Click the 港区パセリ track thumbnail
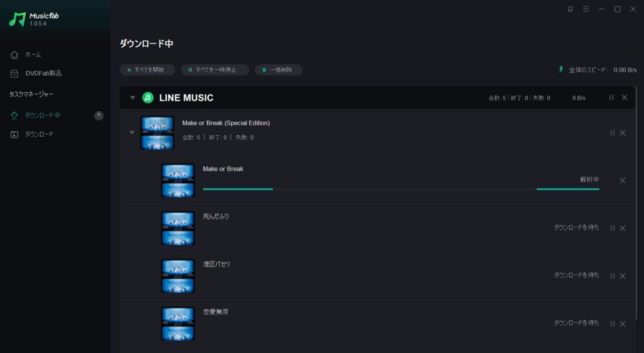The image size is (644, 353). click(x=178, y=276)
